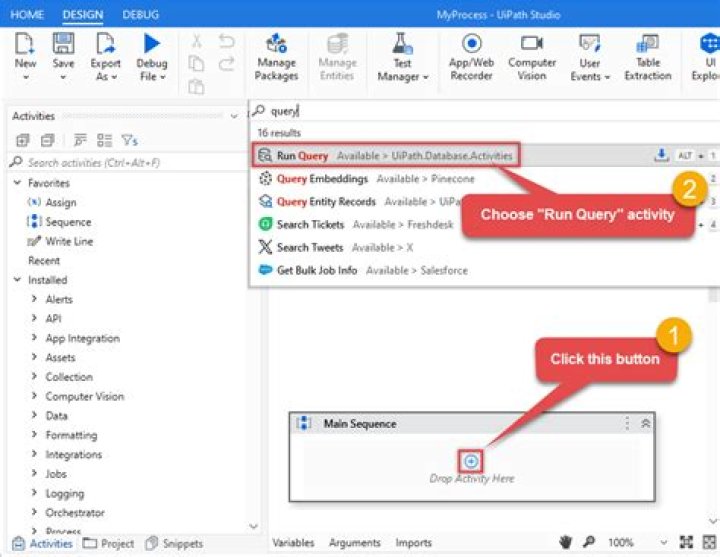720x557 pixels.
Task: Open the Table Extraction tool
Action: pyautogui.click(x=648, y=57)
